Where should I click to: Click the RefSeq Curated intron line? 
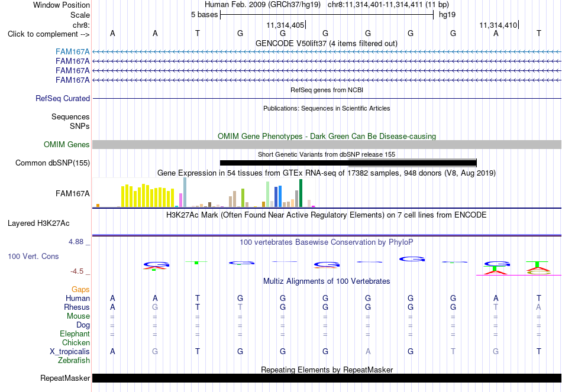[x=327, y=99]
